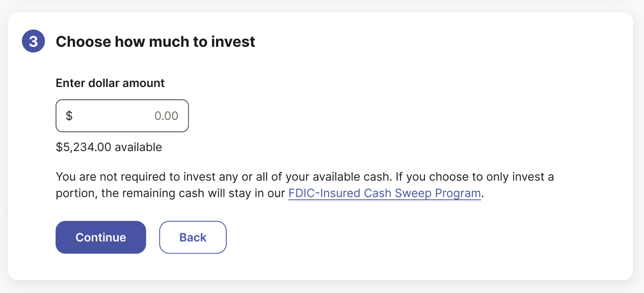Click the word "Continue" on the purple button
Viewport: 644px width, 293px height.
click(101, 238)
